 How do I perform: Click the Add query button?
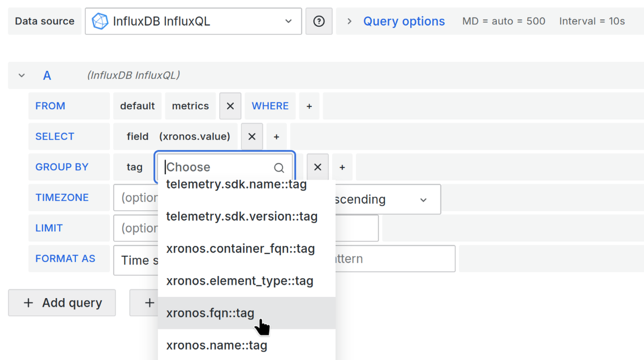pyautogui.click(x=62, y=303)
